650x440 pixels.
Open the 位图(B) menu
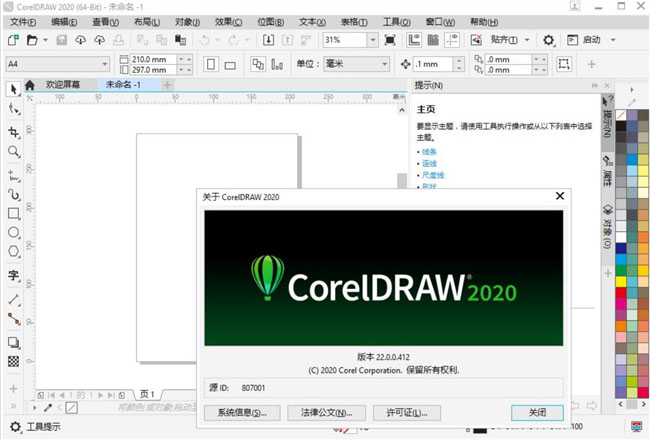click(x=271, y=22)
